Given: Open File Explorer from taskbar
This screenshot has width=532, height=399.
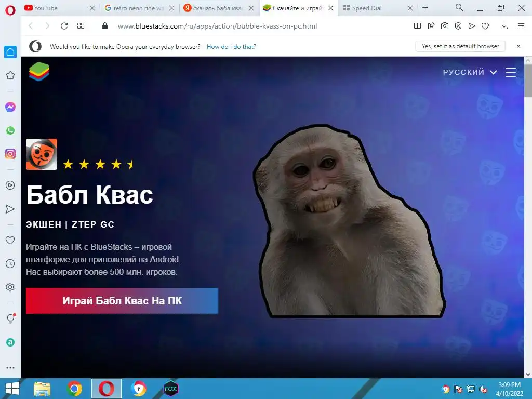Looking at the screenshot, I should point(42,389).
